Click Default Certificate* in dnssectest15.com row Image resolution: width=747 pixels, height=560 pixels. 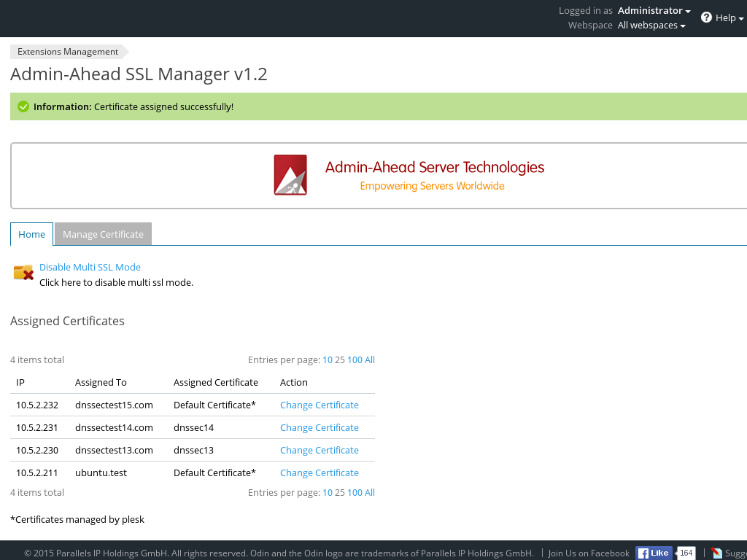[x=215, y=405]
